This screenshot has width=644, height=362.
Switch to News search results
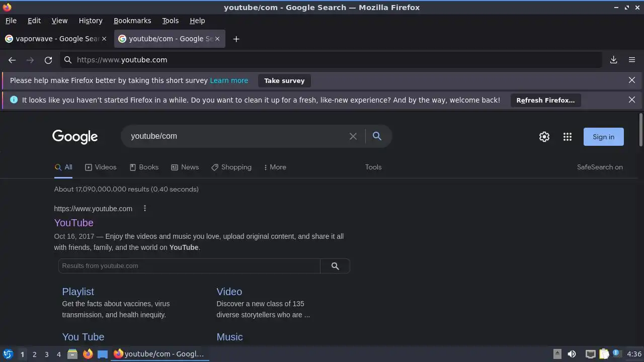[x=185, y=167]
